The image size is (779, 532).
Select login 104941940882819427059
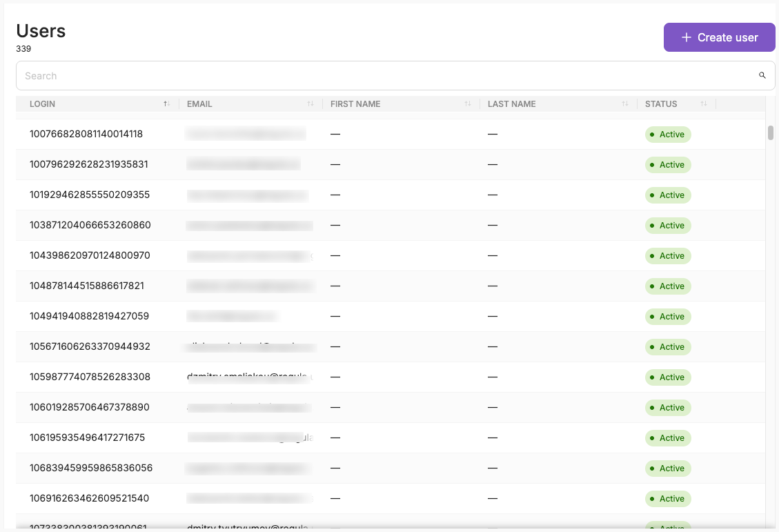(90, 316)
